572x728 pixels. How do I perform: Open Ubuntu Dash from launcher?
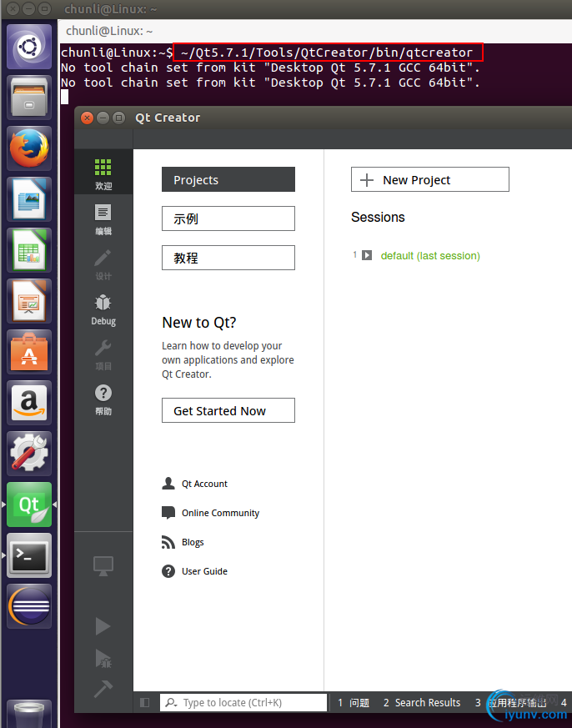(x=29, y=47)
